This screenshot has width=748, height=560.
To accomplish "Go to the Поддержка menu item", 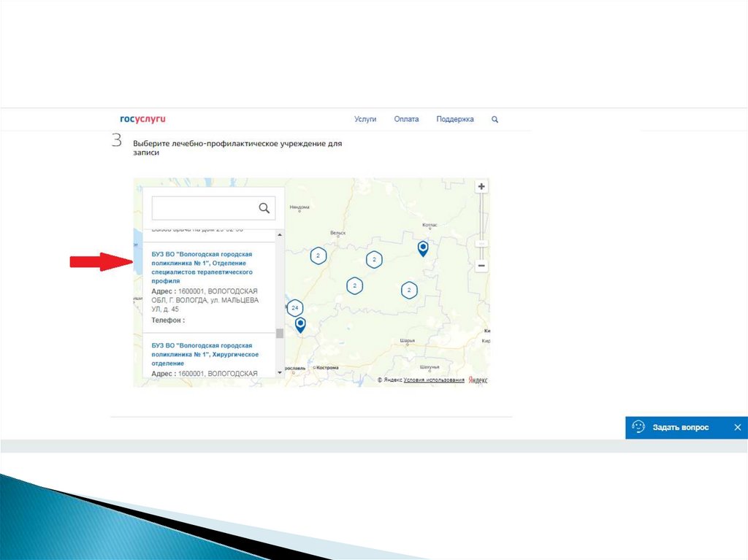I will (x=454, y=120).
